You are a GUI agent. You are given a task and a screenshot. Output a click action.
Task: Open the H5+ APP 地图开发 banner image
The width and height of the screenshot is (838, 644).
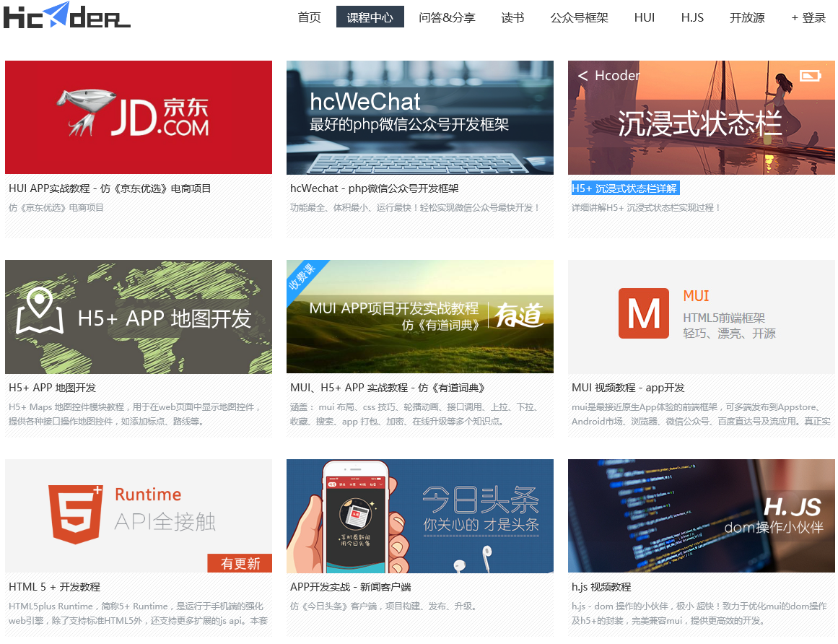(139, 316)
